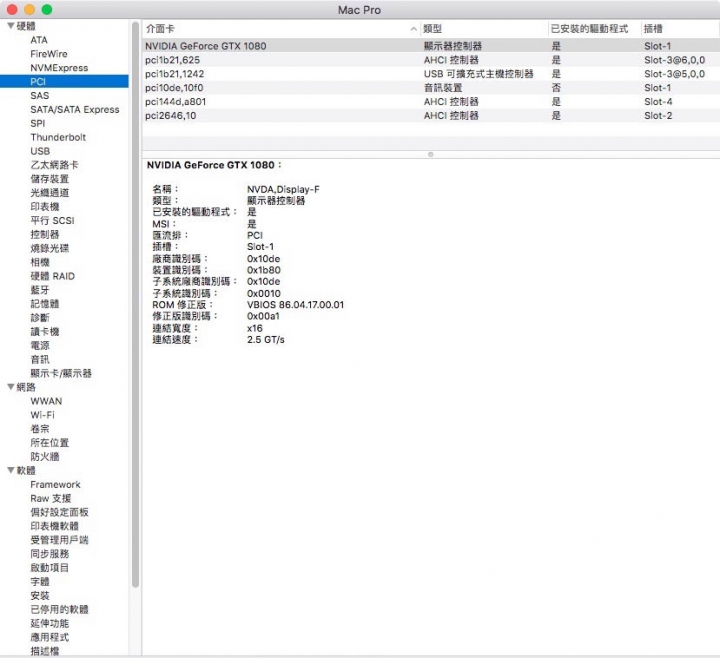Select 藍牙 Bluetooth item

point(40,290)
